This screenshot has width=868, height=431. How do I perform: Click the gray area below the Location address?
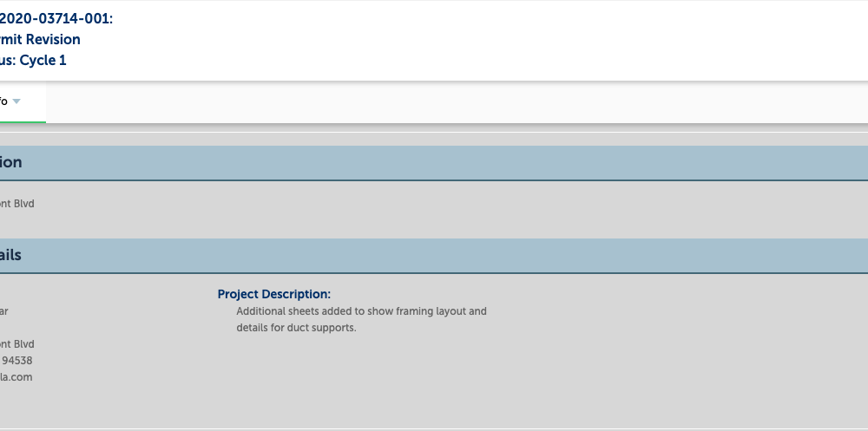(434, 224)
